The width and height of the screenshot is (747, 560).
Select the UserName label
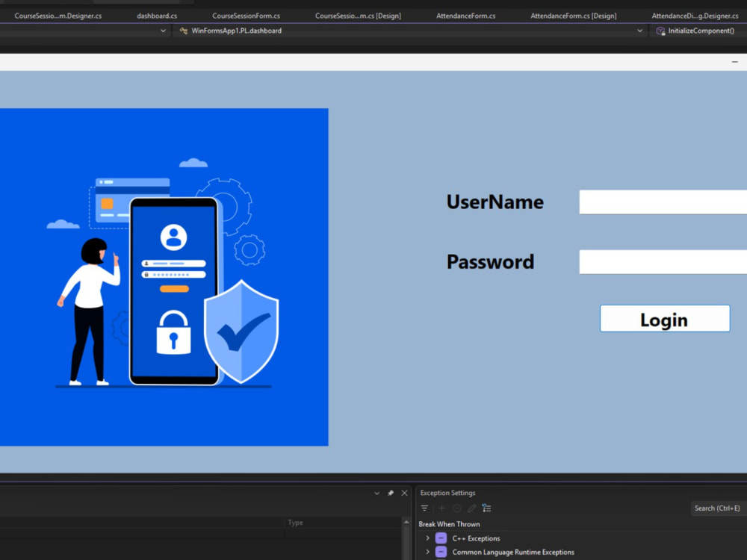point(495,202)
